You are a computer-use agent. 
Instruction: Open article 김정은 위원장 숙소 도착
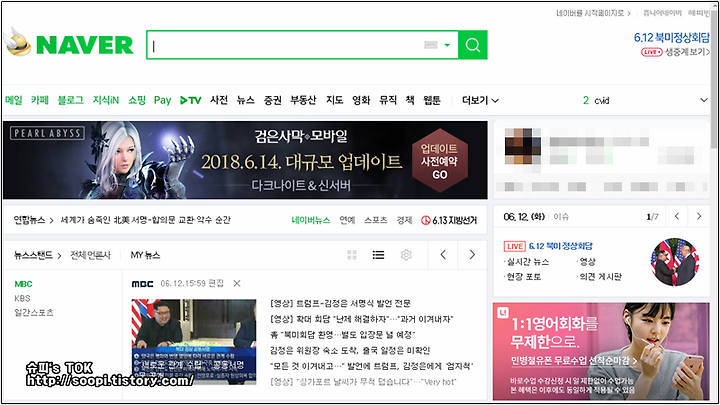[350, 350]
